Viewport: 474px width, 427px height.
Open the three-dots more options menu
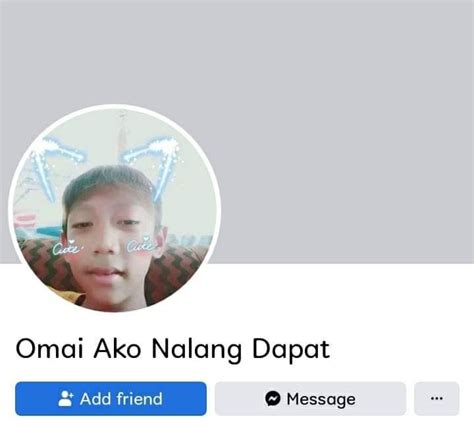tap(437, 399)
